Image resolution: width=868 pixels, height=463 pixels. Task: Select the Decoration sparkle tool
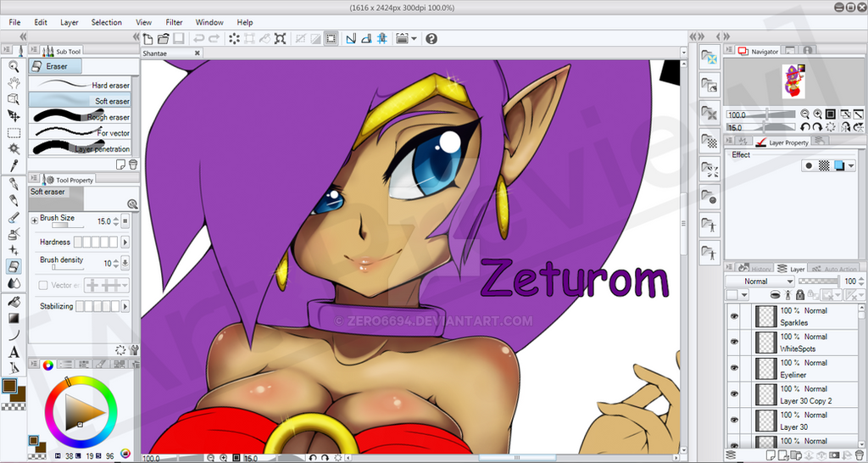point(14,250)
